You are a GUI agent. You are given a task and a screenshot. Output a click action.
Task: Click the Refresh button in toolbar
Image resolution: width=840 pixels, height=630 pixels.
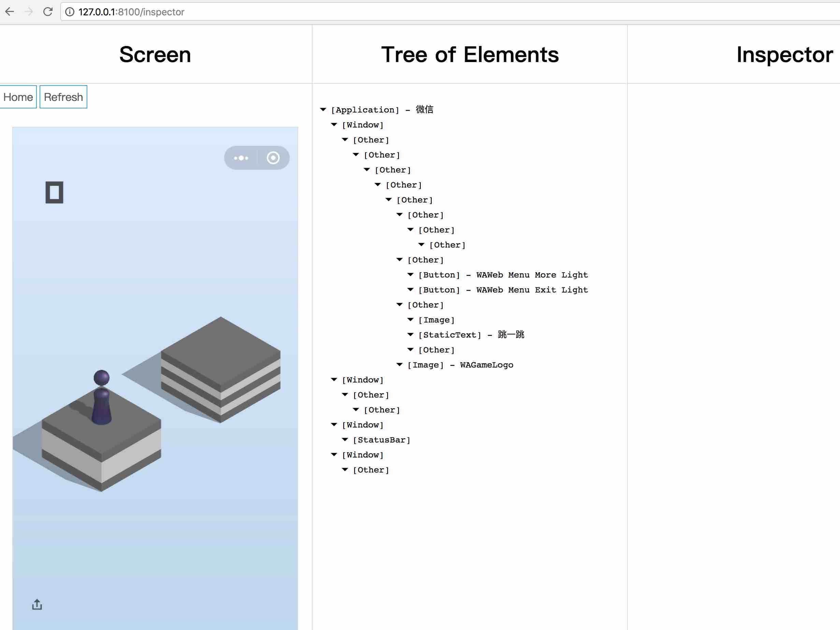pyautogui.click(x=63, y=97)
